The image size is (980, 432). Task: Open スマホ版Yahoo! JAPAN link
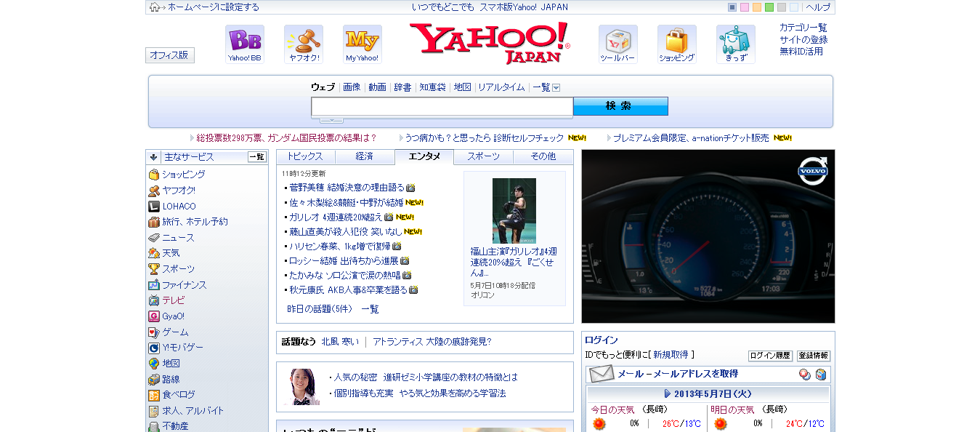pyautogui.click(x=524, y=7)
